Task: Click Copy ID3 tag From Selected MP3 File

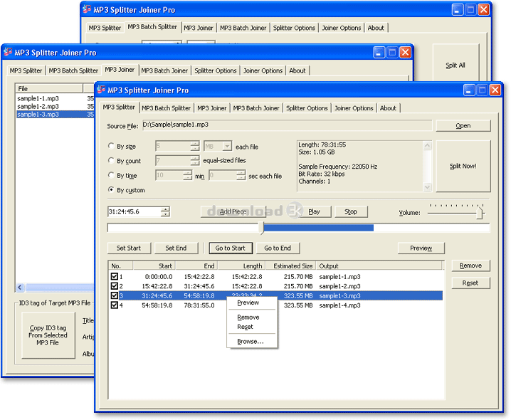Action: click(48, 335)
